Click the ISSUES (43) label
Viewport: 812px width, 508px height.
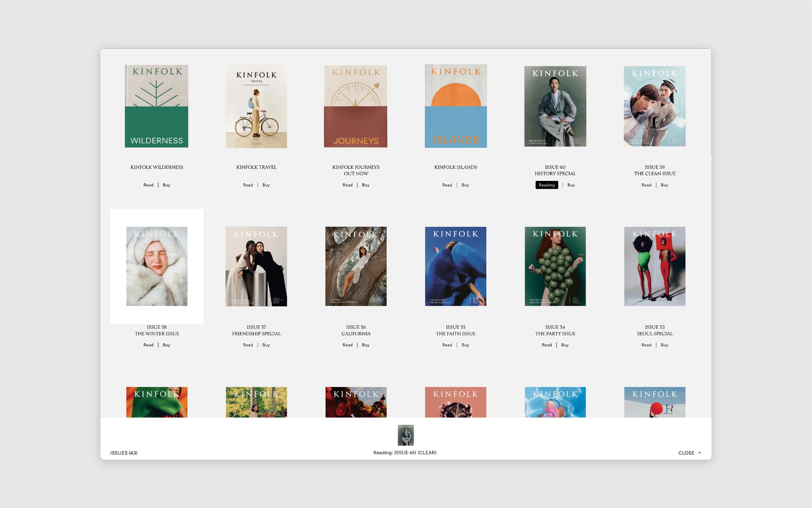pos(124,453)
